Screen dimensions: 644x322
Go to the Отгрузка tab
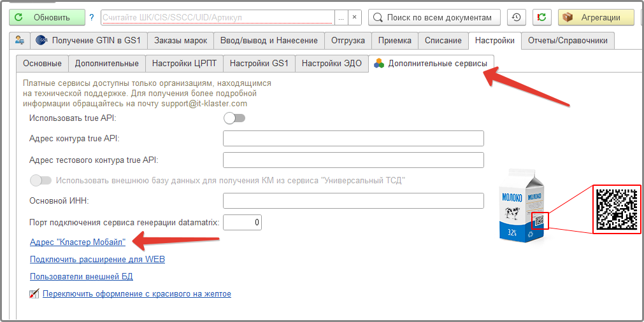tap(348, 41)
